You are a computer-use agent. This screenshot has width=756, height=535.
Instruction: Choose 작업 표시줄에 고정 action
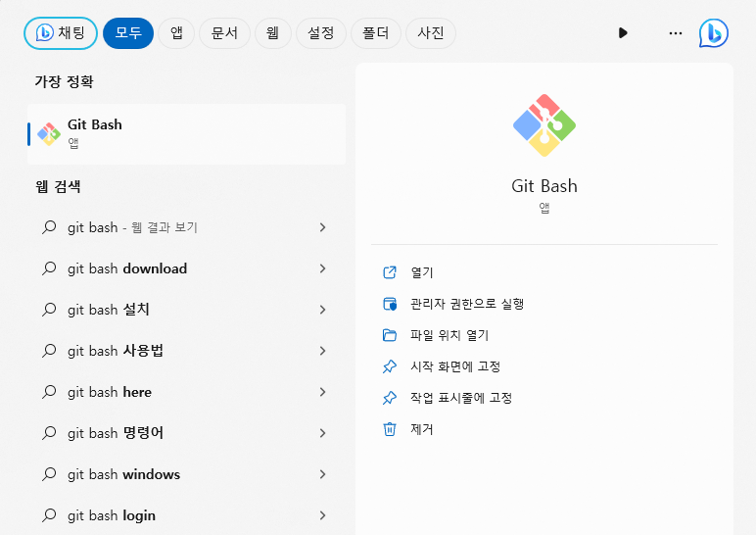461,398
